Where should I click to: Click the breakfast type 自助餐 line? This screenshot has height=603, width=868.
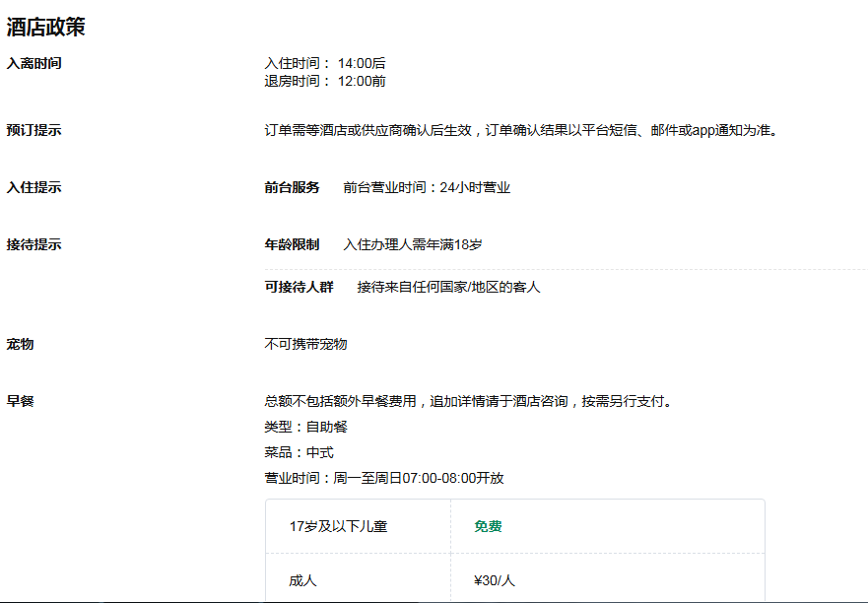(305, 427)
